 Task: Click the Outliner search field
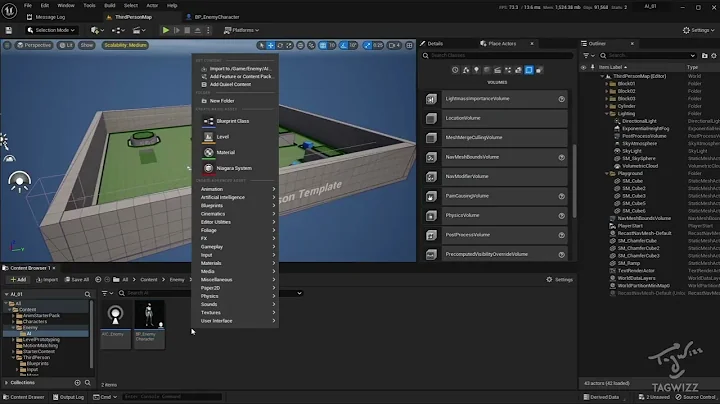647,56
